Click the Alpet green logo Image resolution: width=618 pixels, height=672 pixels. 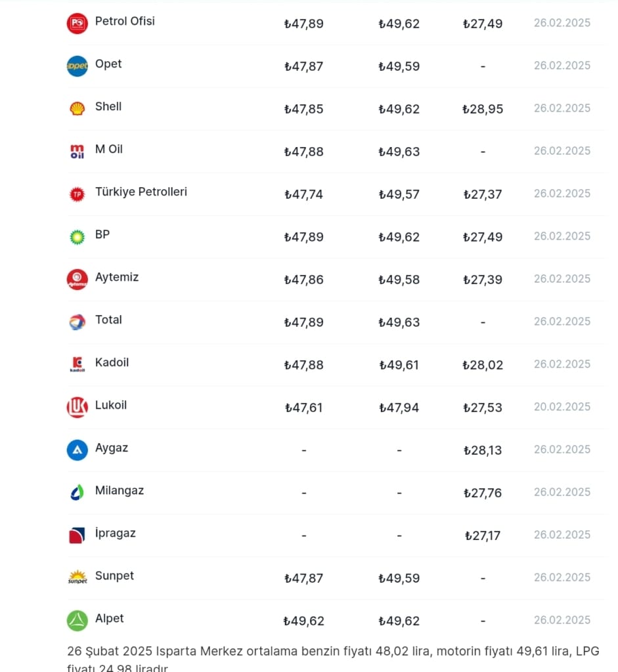click(77, 621)
